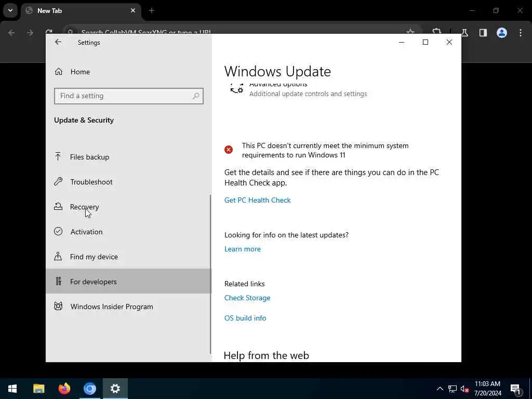The image size is (532, 399).
Task: Toggle Chrome side panel icon
Action: click(x=483, y=33)
